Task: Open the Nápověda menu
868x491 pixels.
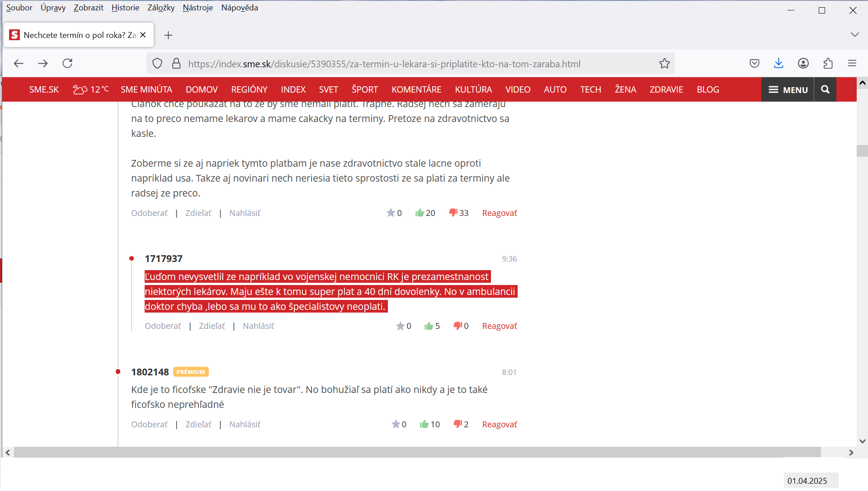Action: pos(240,8)
